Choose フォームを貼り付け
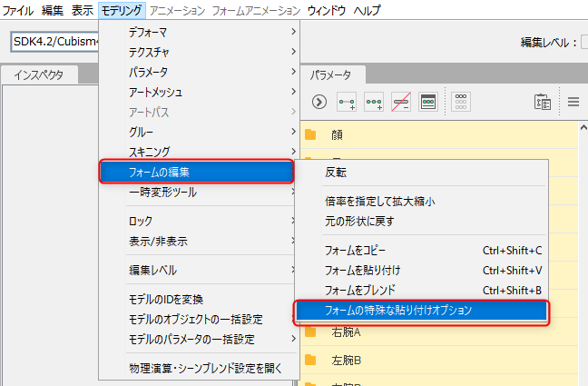Viewport: 588px width, 386px height. tap(422, 271)
